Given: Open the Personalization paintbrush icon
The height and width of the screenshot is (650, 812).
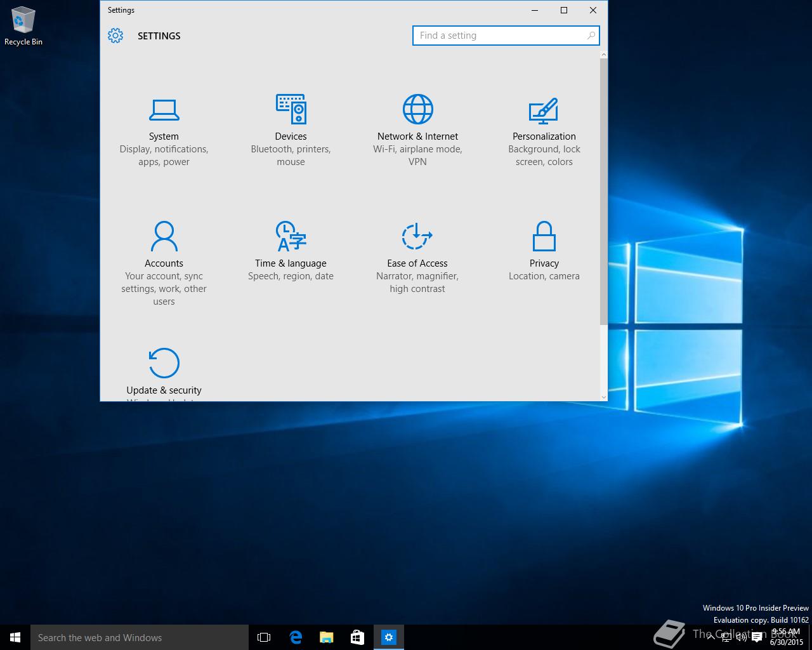Looking at the screenshot, I should coord(544,110).
